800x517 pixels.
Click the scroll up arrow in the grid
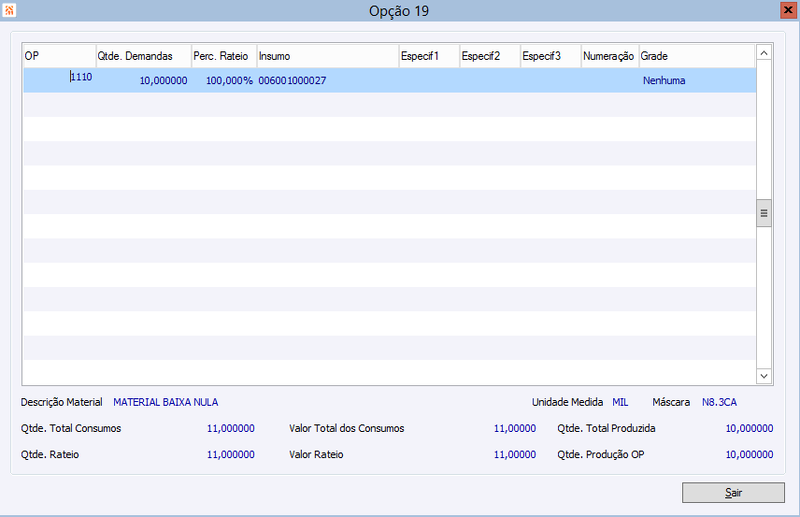click(x=764, y=53)
